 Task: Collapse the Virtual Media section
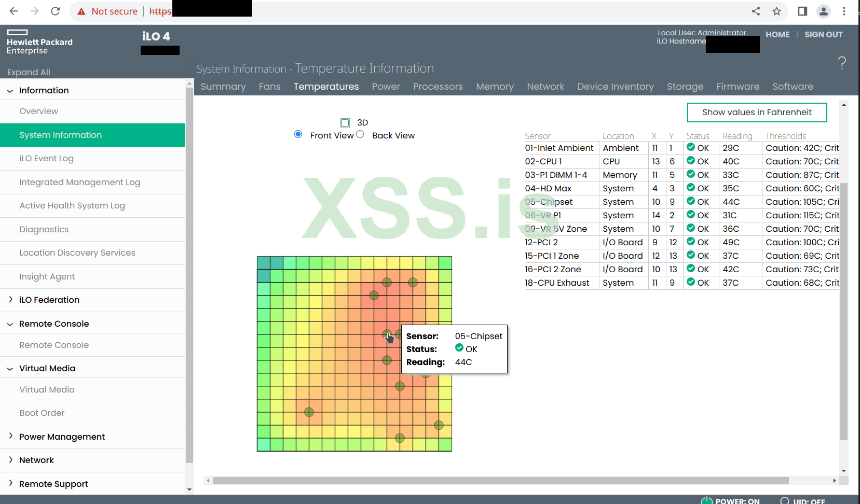pyautogui.click(x=47, y=368)
